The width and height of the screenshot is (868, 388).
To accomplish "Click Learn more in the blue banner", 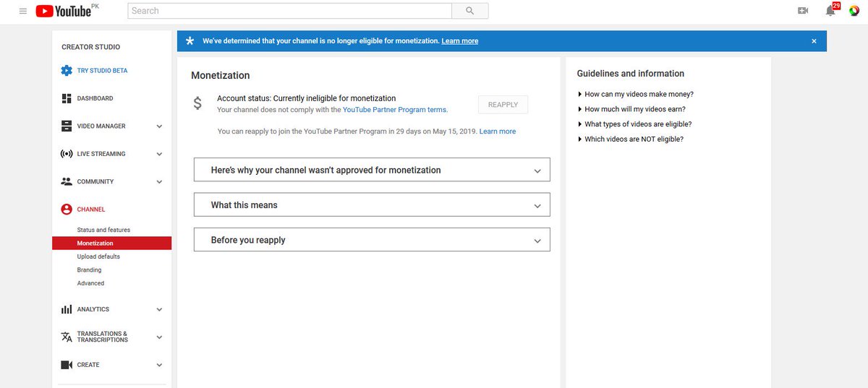I will point(460,41).
